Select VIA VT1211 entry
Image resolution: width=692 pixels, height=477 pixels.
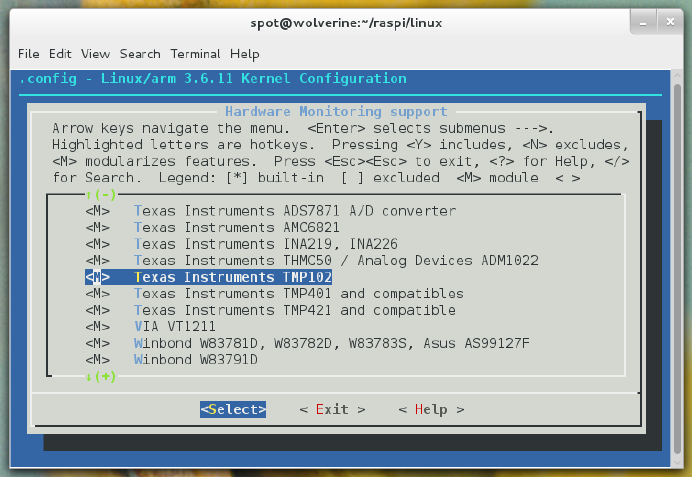pyautogui.click(x=175, y=327)
